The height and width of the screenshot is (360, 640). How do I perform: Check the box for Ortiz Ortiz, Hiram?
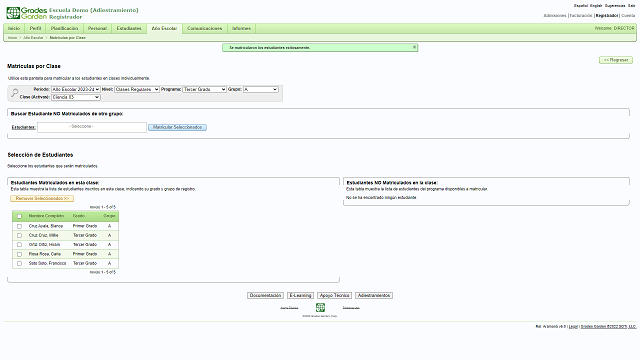(19, 245)
